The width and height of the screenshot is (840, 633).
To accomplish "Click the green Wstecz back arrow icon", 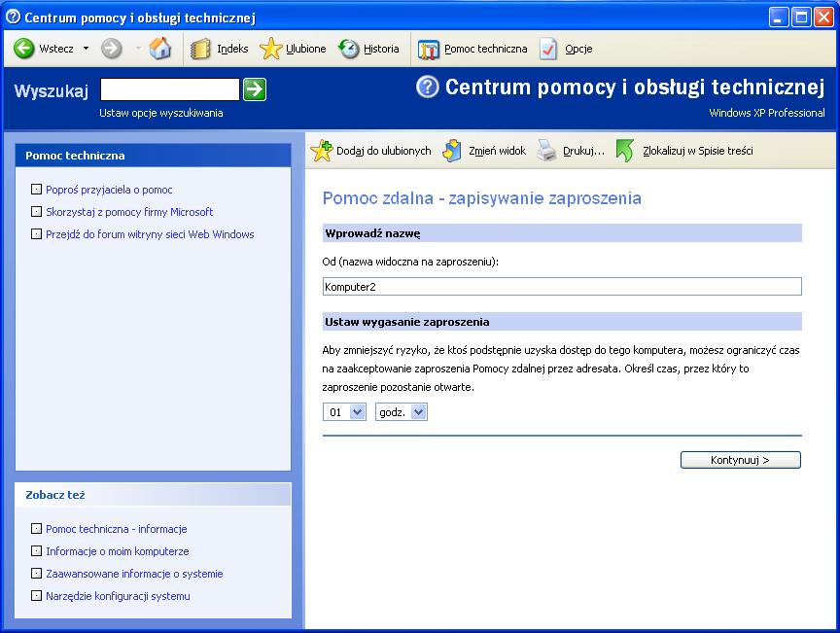I will [23, 49].
